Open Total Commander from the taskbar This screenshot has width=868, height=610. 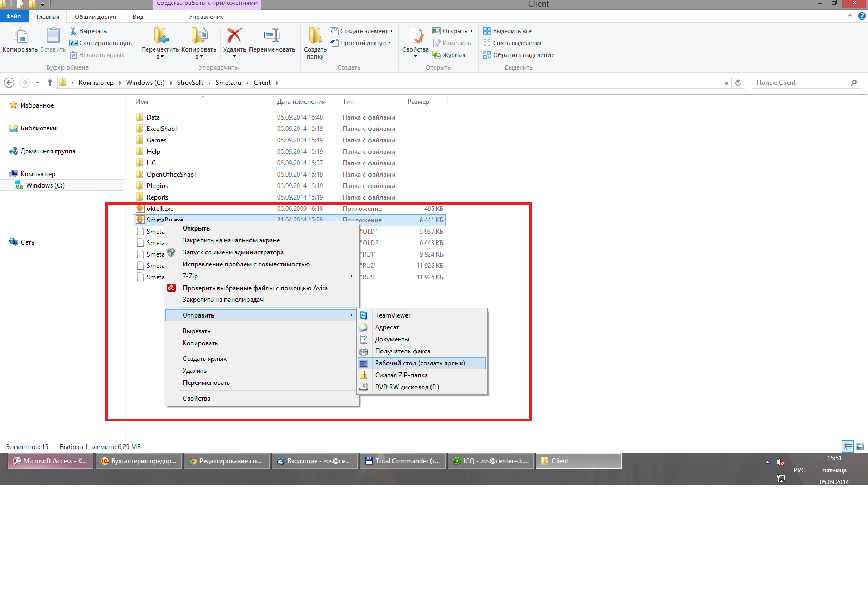[403, 461]
